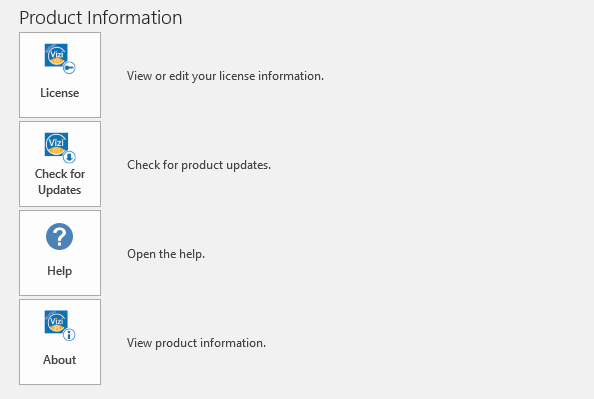Click the Vizi About info icon
This screenshot has width=594, height=399.
click(60, 325)
